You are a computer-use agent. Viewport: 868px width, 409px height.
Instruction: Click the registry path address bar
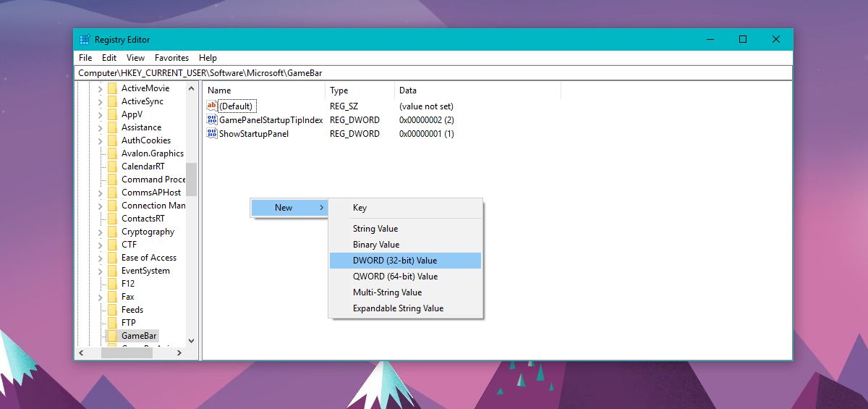pos(433,73)
